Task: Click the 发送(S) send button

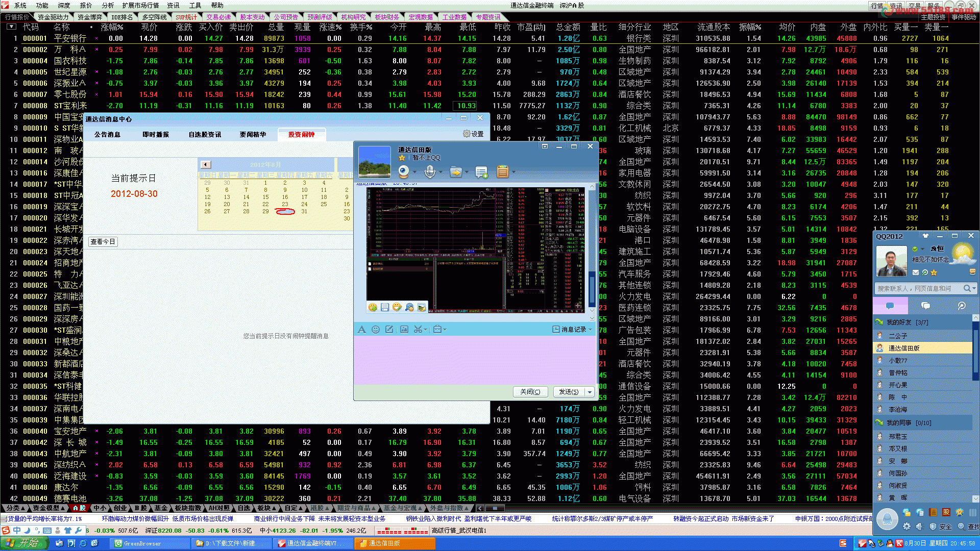Action: pos(569,392)
